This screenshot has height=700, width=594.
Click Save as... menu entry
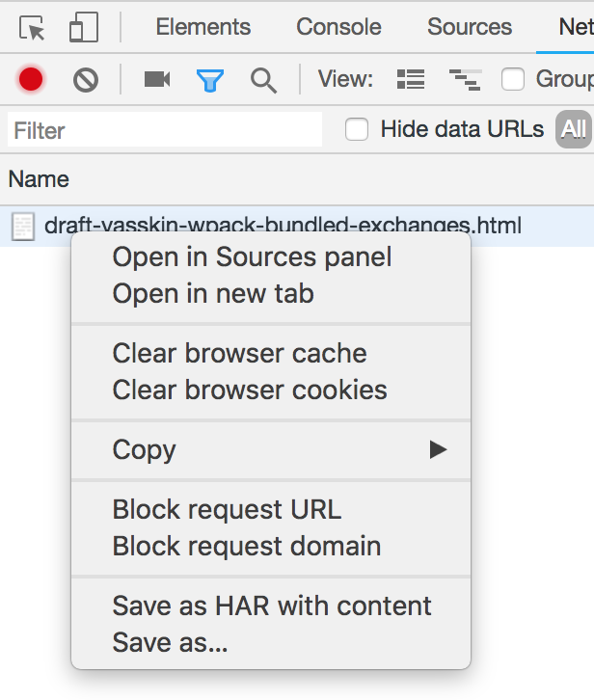pyautogui.click(x=271, y=642)
